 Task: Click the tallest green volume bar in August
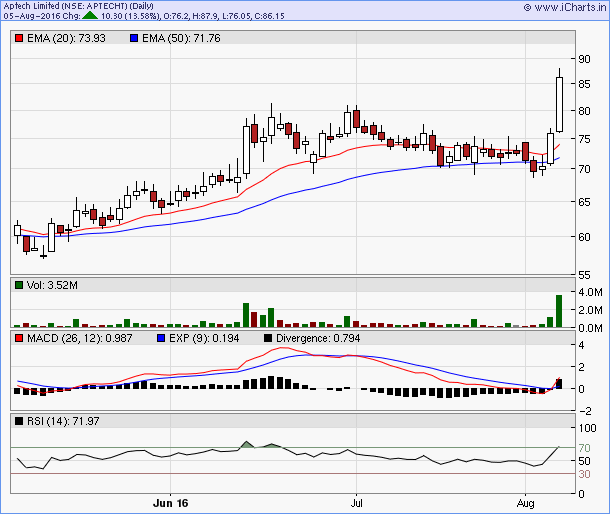pos(559,311)
